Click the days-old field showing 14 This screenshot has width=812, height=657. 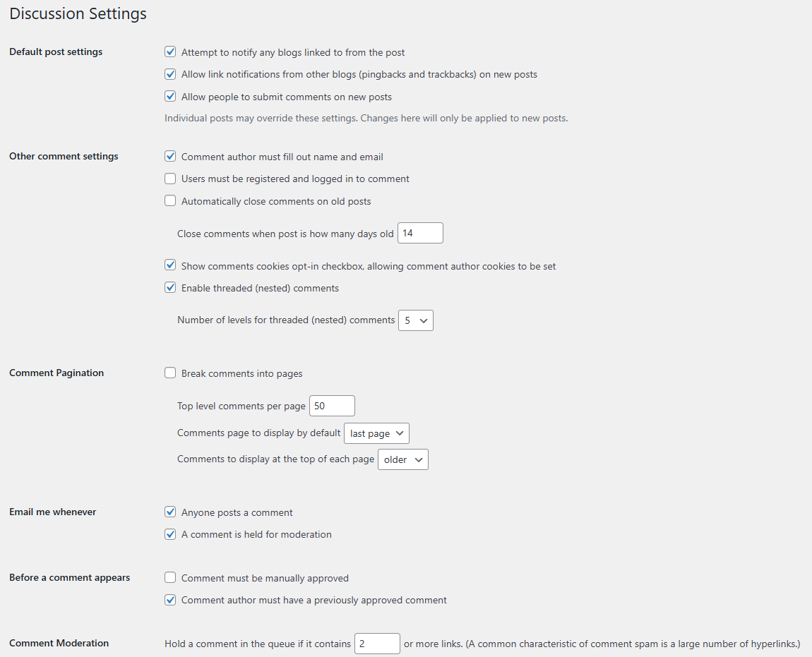click(420, 233)
